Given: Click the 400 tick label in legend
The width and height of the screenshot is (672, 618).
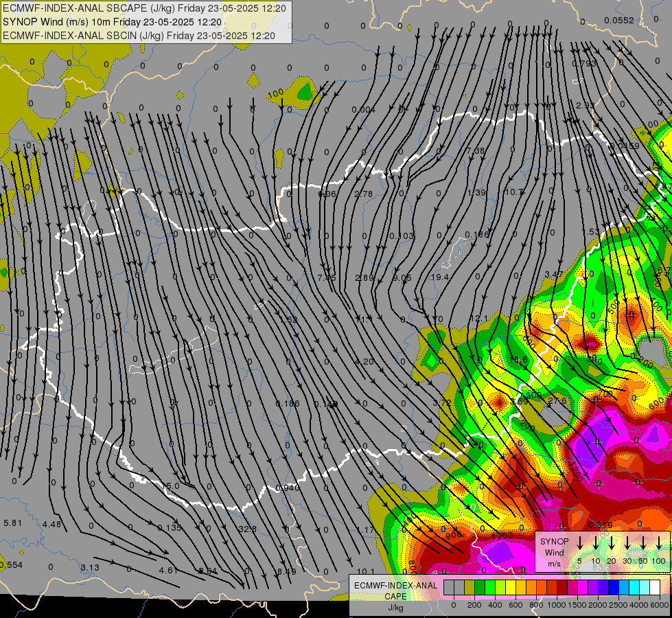Looking at the screenshot, I should pyautogui.click(x=495, y=605).
